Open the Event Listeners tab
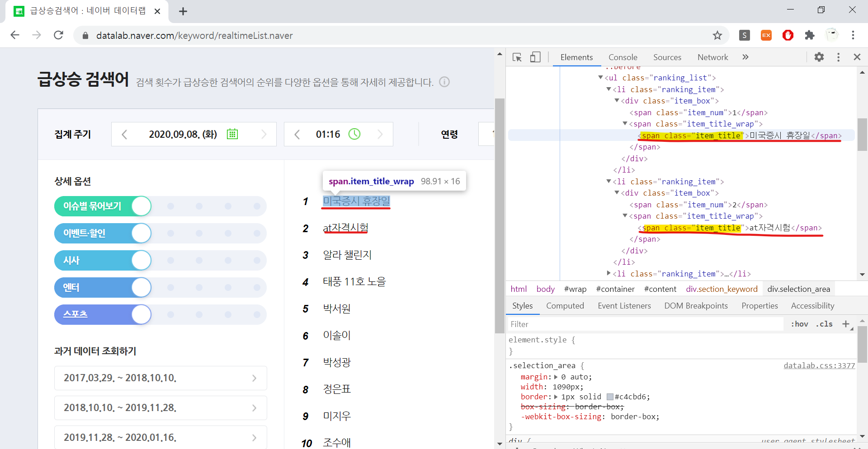The width and height of the screenshot is (868, 449). click(624, 306)
